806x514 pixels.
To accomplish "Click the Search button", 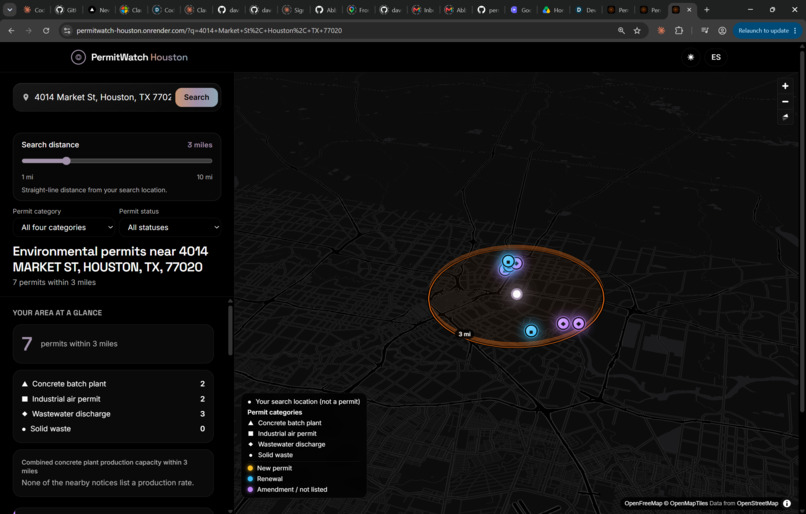I will [x=196, y=97].
